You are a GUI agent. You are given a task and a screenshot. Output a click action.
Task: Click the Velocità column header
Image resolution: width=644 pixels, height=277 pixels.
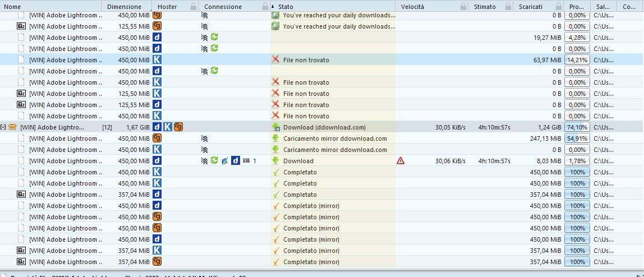click(431, 6)
